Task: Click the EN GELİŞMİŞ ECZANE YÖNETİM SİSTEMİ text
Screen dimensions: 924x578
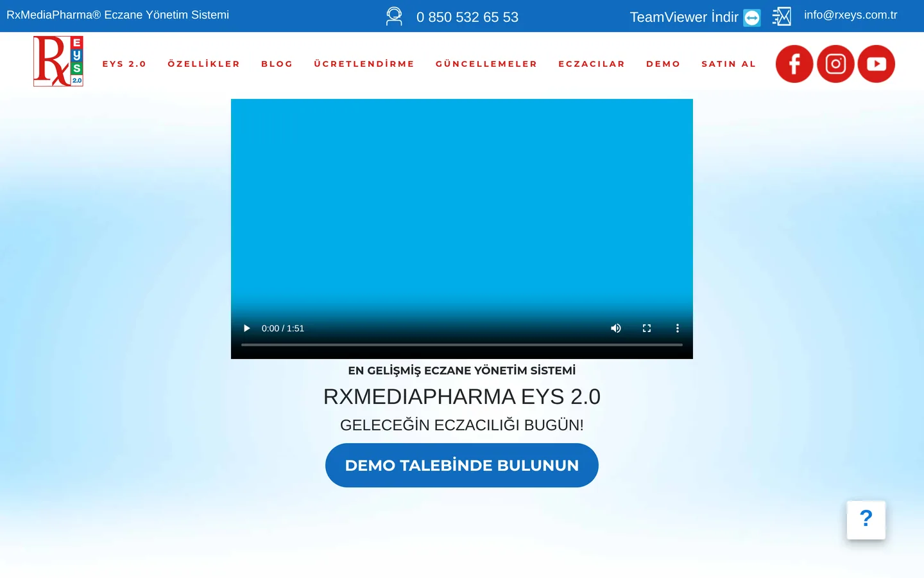Action: click(462, 371)
